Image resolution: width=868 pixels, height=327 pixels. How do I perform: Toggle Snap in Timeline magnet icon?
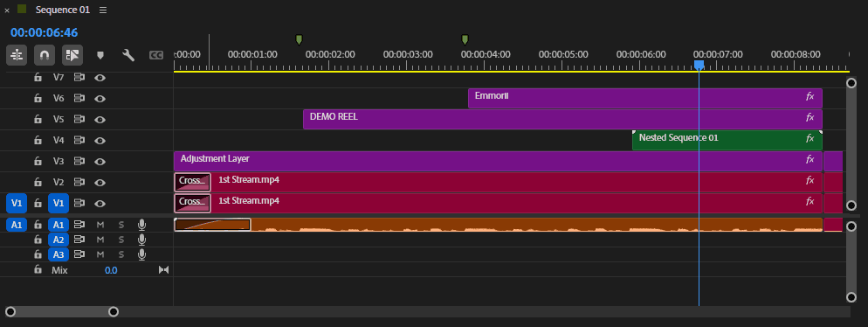[45, 55]
